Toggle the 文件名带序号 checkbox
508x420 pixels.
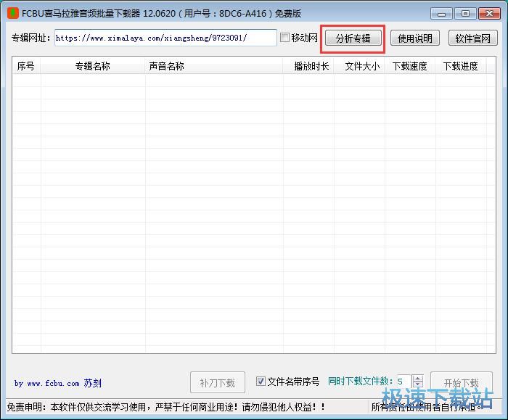click(261, 381)
